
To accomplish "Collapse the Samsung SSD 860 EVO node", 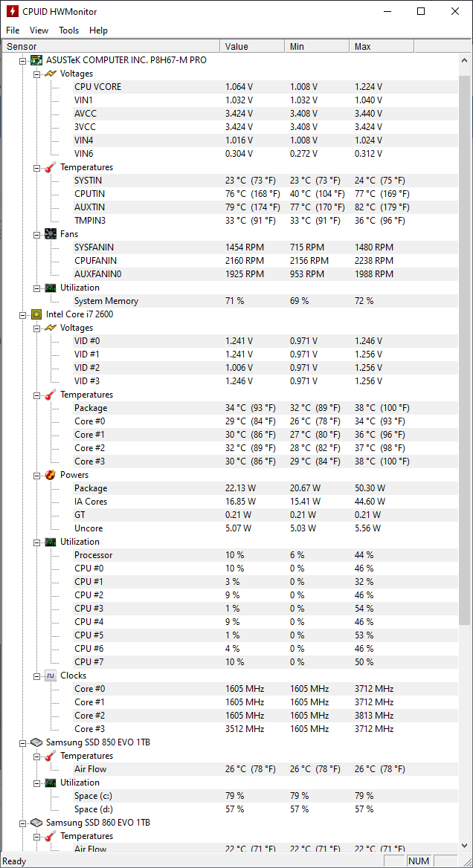I will coord(23,823).
